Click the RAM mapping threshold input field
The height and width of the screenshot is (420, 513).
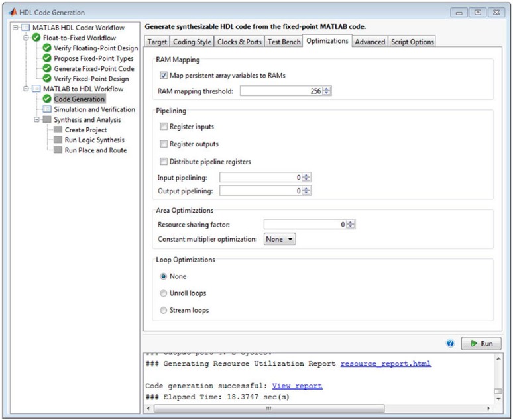click(x=281, y=91)
